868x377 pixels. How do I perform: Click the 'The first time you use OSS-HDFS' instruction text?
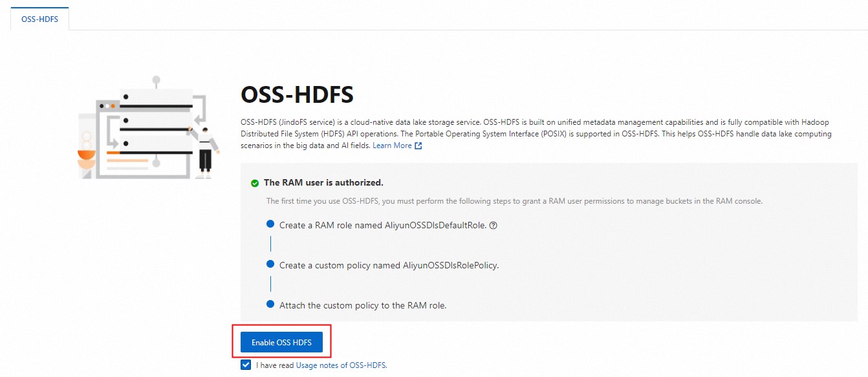coord(515,201)
